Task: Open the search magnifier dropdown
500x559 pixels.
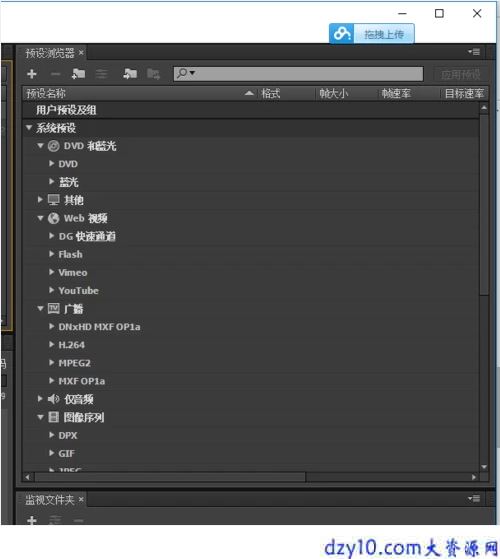Action: 186,73
